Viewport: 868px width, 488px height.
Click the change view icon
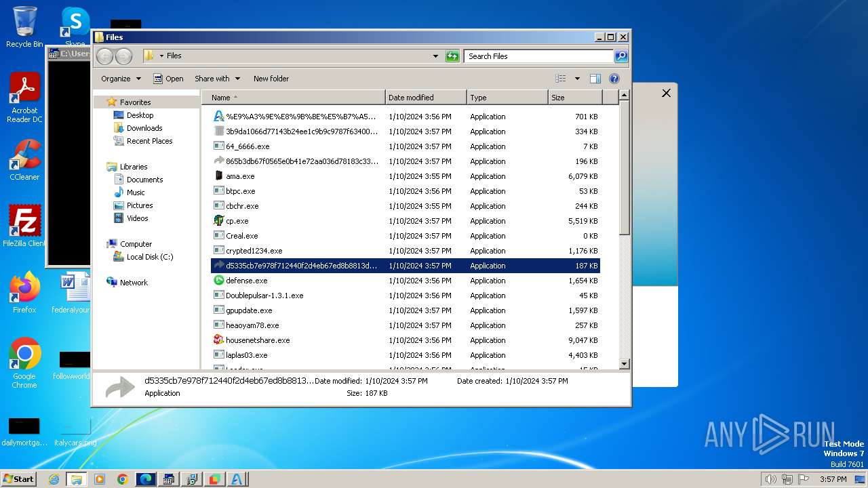tap(560, 79)
